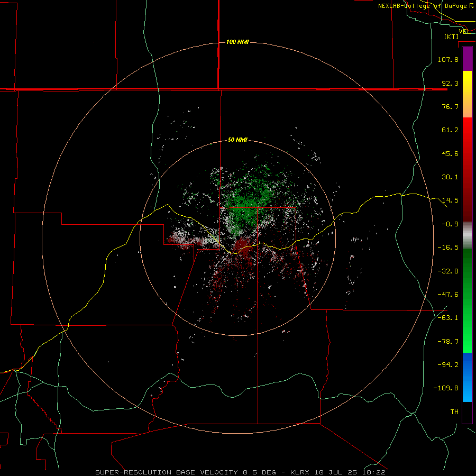The image size is (476, 476).
Task: Click the 61.2 velocity scale value
Action: (450, 130)
